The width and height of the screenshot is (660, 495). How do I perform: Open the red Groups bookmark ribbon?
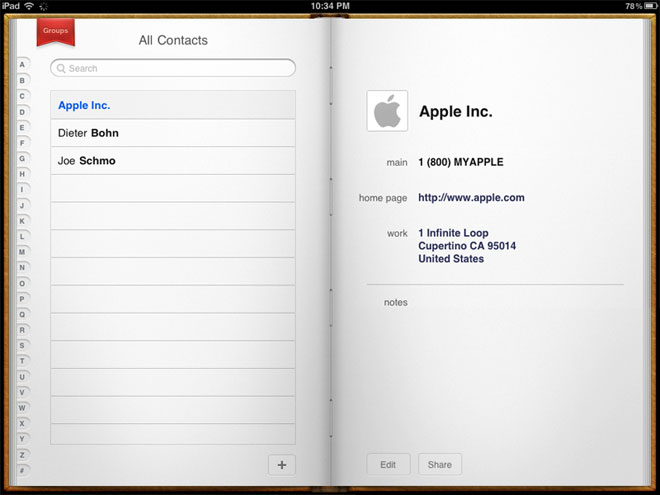point(56,32)
